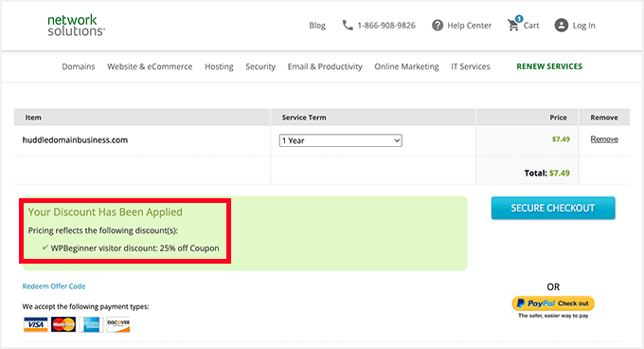This screenshot has height=349, width=644.
Task: Open the Security menu
Action: point(260,66)
